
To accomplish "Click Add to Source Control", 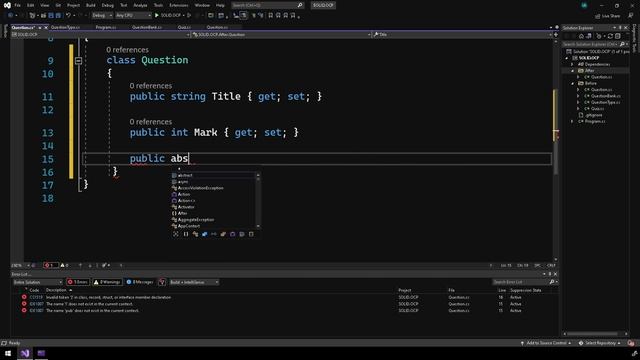I will (546, 343).
